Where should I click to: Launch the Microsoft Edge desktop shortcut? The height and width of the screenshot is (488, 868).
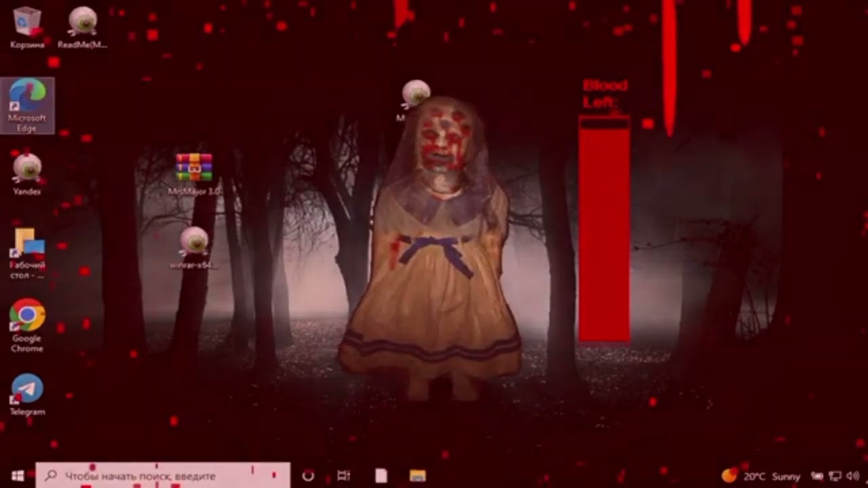point(27,106)
